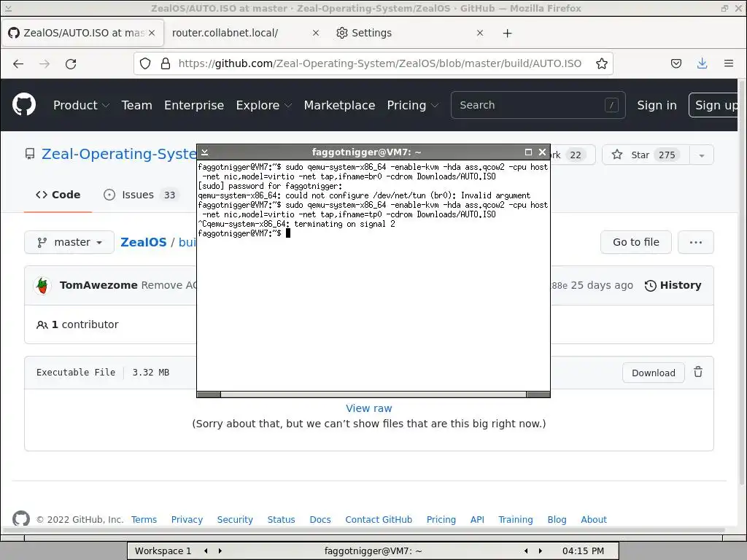Focus the GitHub search field
The height and width of the screenshot is (560, 747).
(x=538, y=105)
